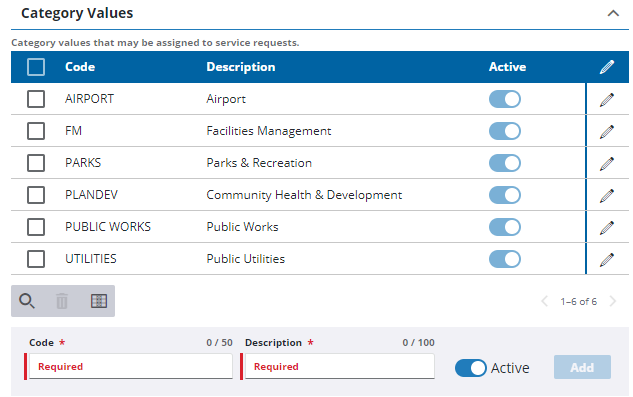The height and width of the screenshot is (397, 633).
Task: Sort by the Code column header
Action: (x=80, y=67)
